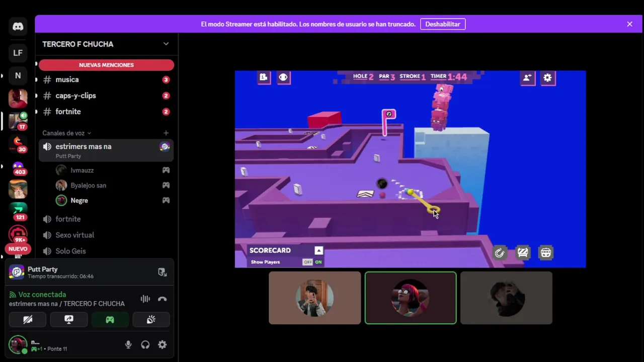Click Voz conectada status link
This screenshot has width=644, height=362.
[42, 295]
